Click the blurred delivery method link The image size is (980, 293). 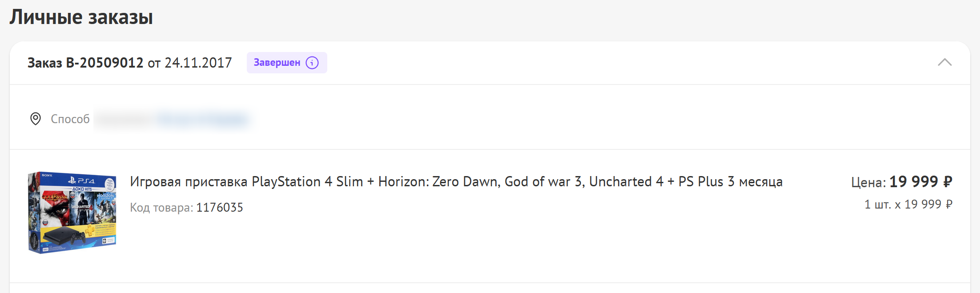click(x=202, y=119)
